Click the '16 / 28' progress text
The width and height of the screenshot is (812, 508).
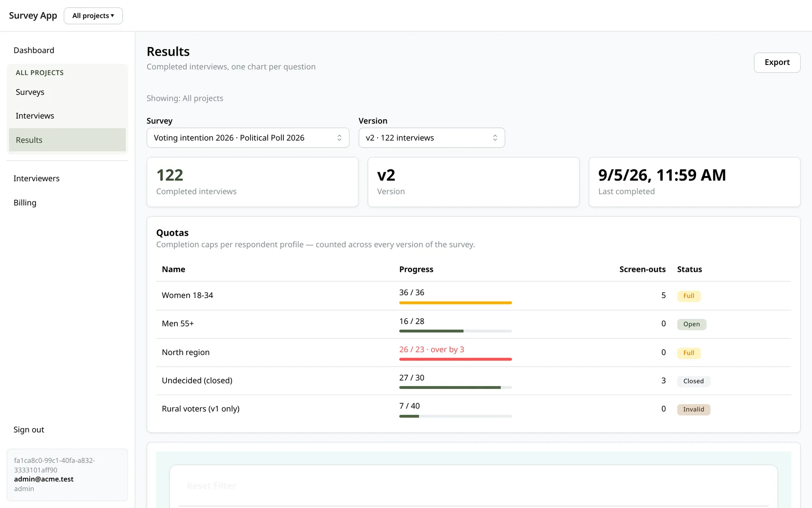click(x=412, y=322)
